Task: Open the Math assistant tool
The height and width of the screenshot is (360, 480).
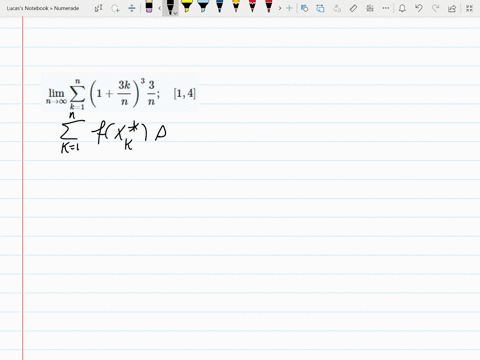Action: pyautogui.click(x=370, y=8)
